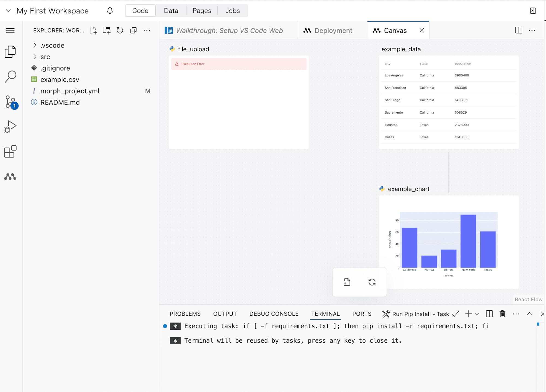This screenshot has height=392, width=546.
Task: Switch to the Pages tab
Action: 202,11
